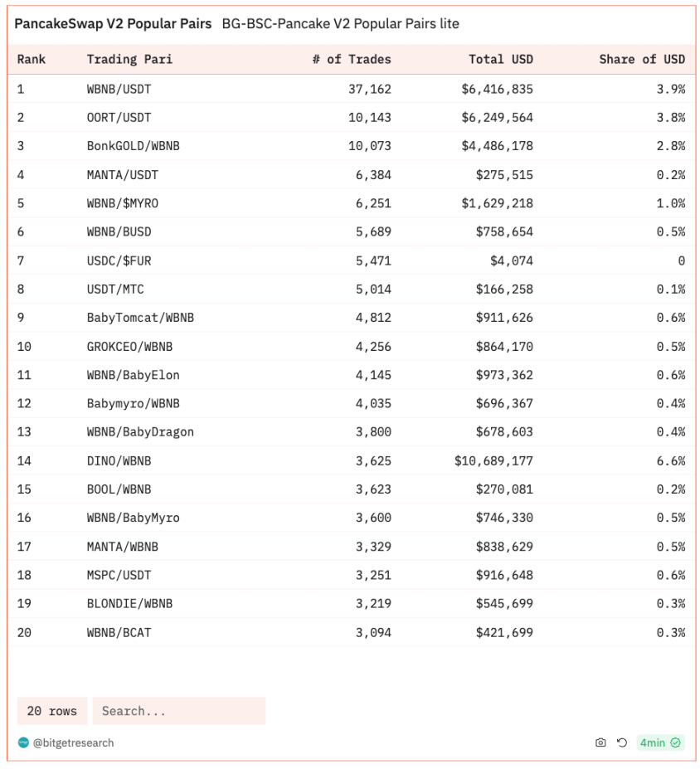Click the bitgetresearch avatar icon
700x769 pixels.
click(23, 742)
